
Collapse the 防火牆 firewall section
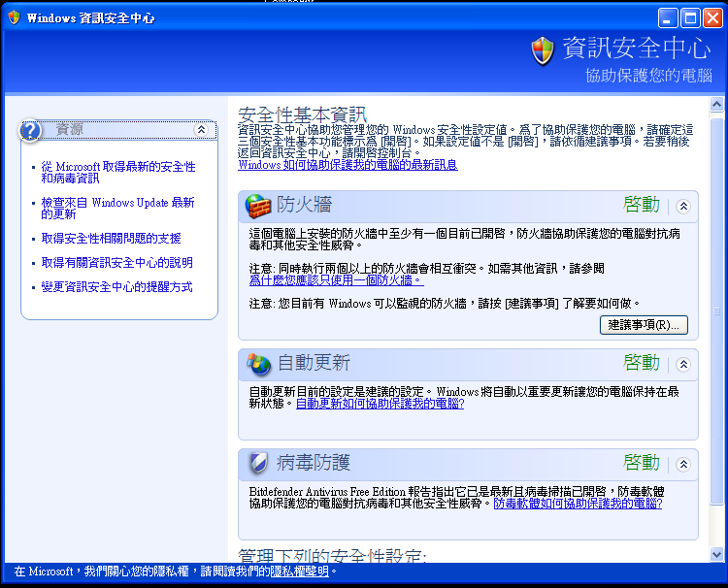683,206
